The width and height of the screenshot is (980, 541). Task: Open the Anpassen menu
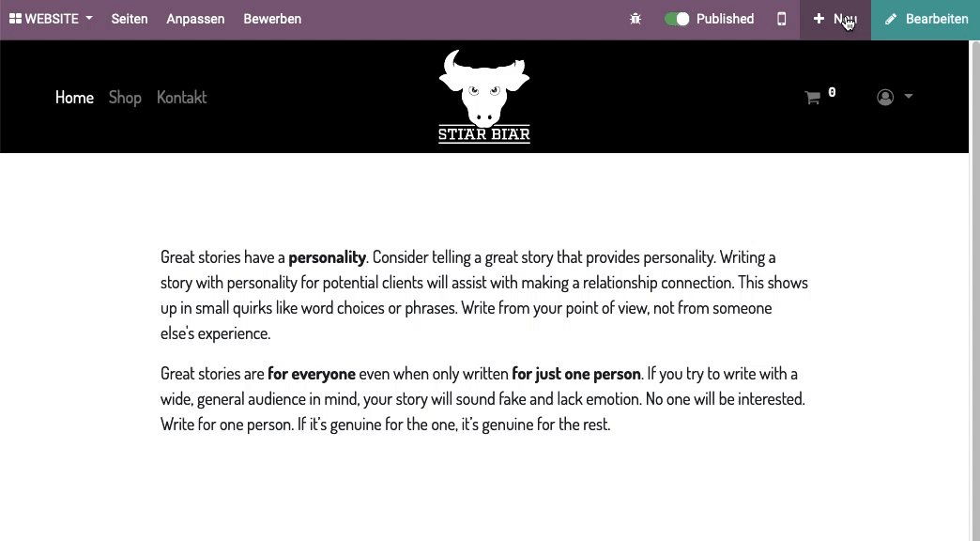click(195, 19)
